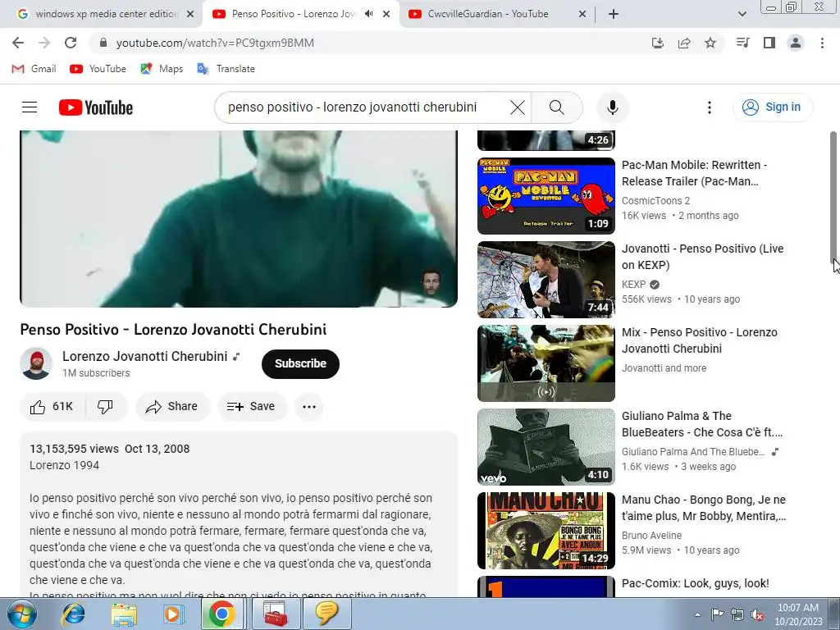Open the Giuliano Palma Che Cosa C'è thumbnail
The height and width of the screenshot is (630, 840).
[x=546, y=447]
